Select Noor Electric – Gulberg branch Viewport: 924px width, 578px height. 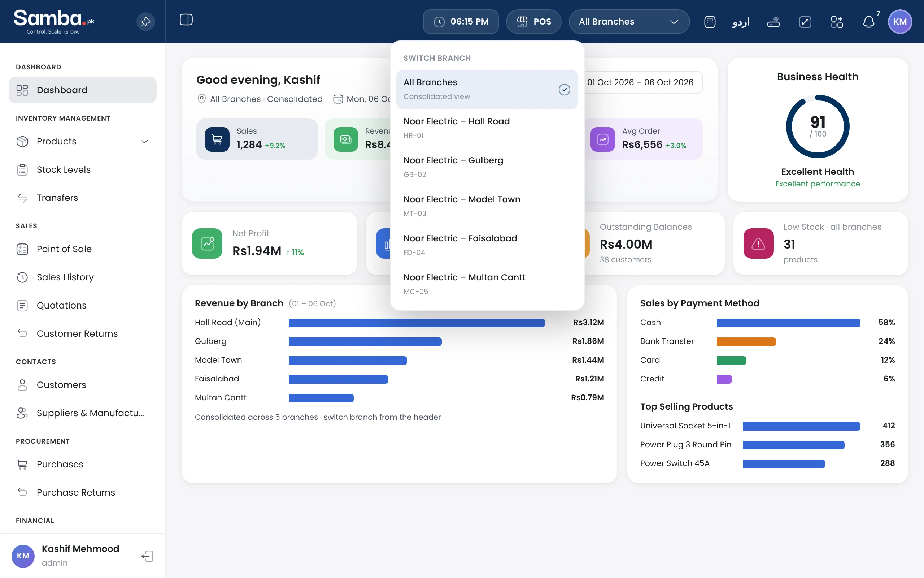pyautogui.click(x=487, y=167)
